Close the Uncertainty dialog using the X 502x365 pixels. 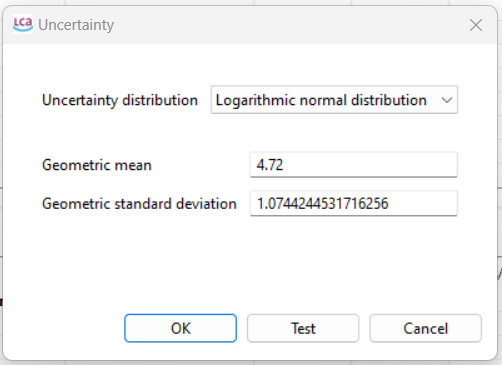point(476,25)
